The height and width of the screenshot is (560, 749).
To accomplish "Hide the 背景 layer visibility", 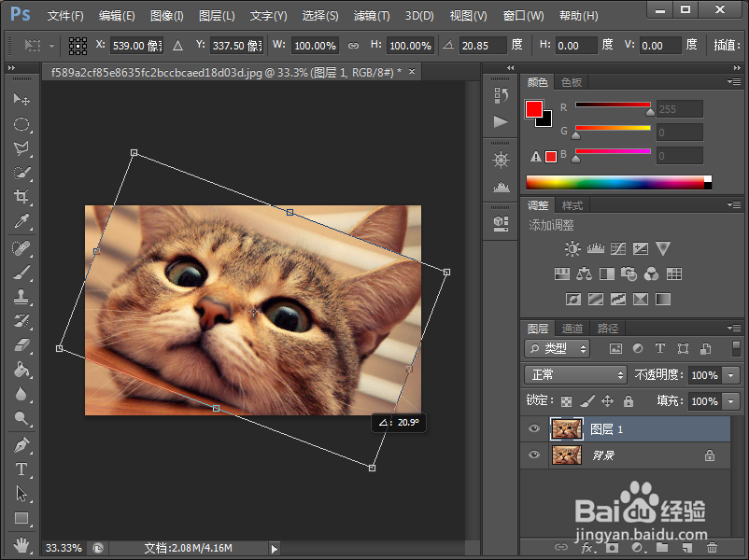I will [x=533, y=455].
